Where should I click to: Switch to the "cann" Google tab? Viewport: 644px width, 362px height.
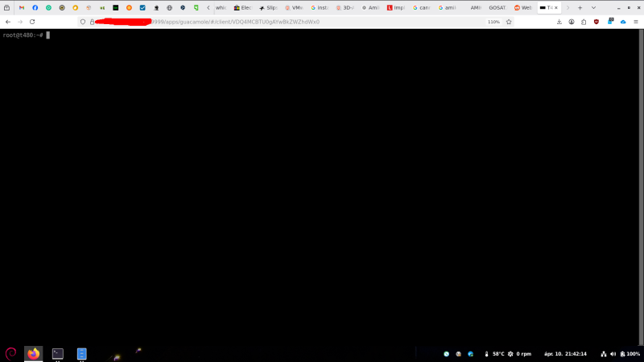pos(421,7)
